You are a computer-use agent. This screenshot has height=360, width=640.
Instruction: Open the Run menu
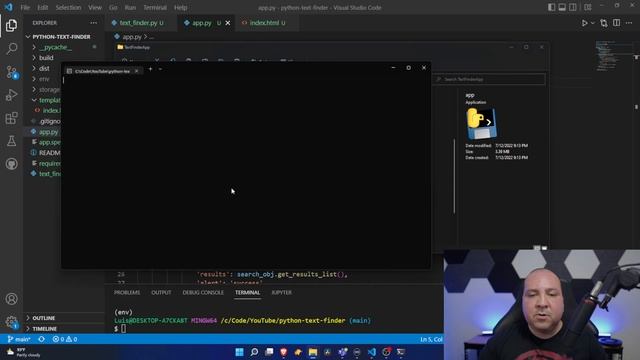click(x=130, y=7)
